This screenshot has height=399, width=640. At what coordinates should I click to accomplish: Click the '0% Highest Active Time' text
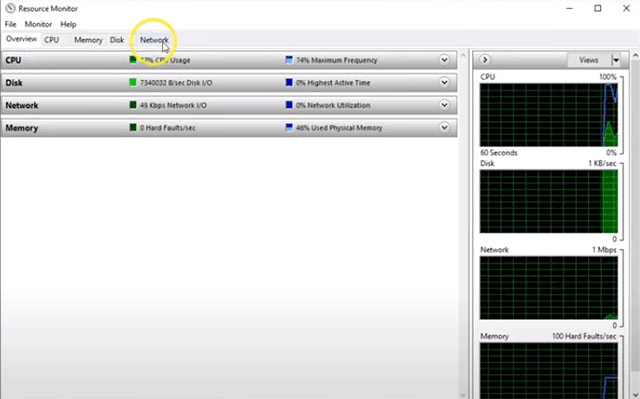[333, 83]
